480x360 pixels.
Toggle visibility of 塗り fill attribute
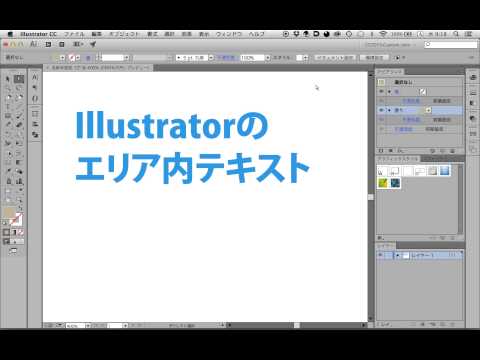tap(381, 110)
